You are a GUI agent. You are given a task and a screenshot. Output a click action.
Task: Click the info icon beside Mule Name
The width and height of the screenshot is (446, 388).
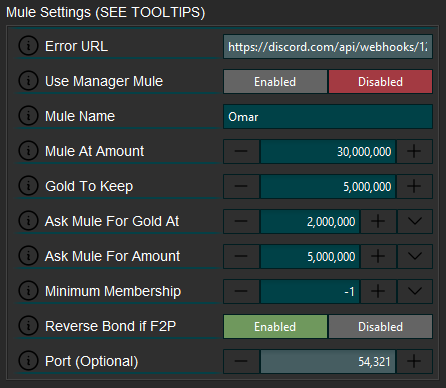click(28, 116)
